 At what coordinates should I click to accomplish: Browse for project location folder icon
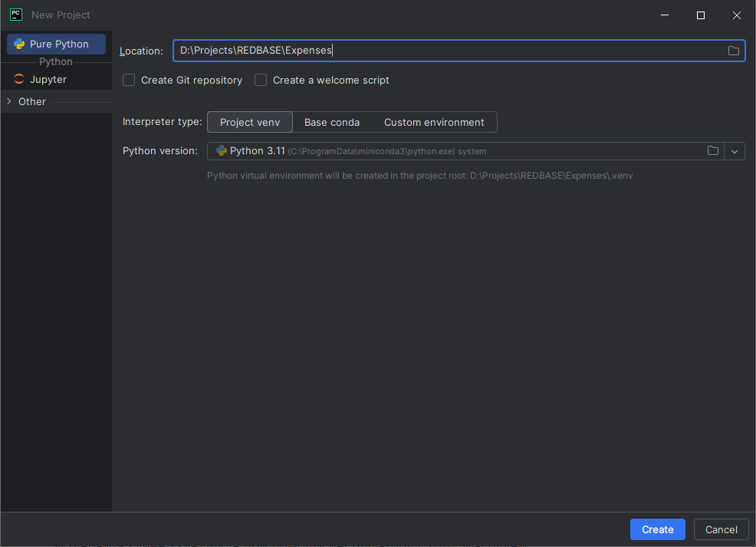733,51
